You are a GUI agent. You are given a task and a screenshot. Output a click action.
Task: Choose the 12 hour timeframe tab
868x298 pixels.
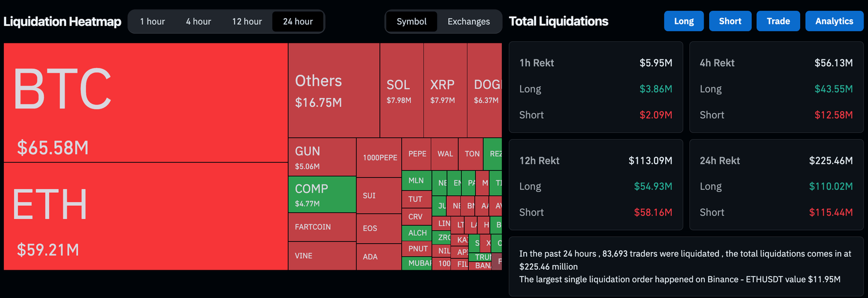pyautogui.click(x=247, y=21)
